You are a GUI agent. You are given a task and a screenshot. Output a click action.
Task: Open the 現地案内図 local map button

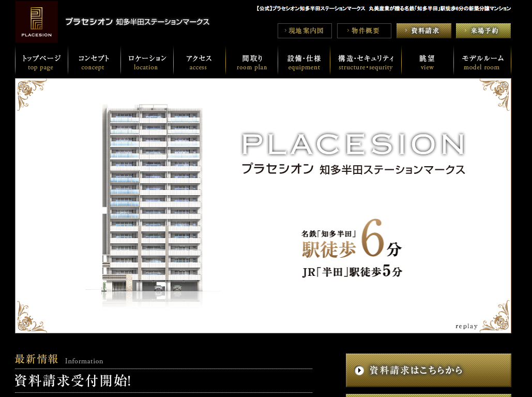[x=305, y=31]
